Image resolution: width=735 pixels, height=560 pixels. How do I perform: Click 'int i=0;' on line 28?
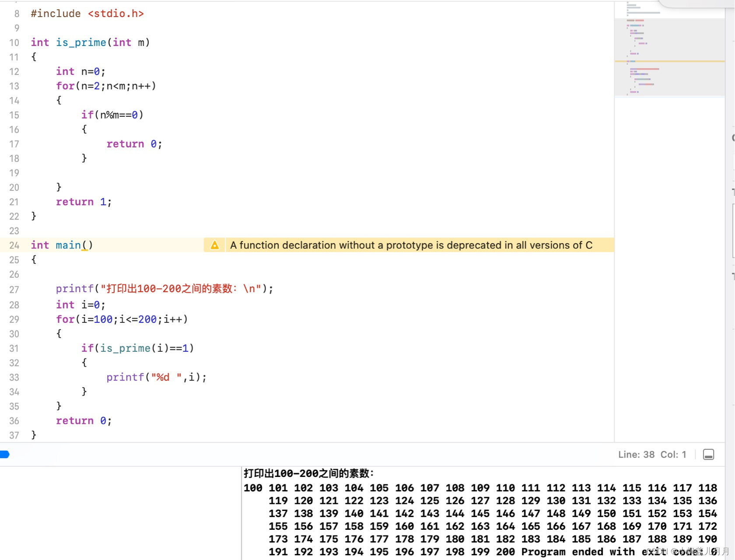click(80, 304)
